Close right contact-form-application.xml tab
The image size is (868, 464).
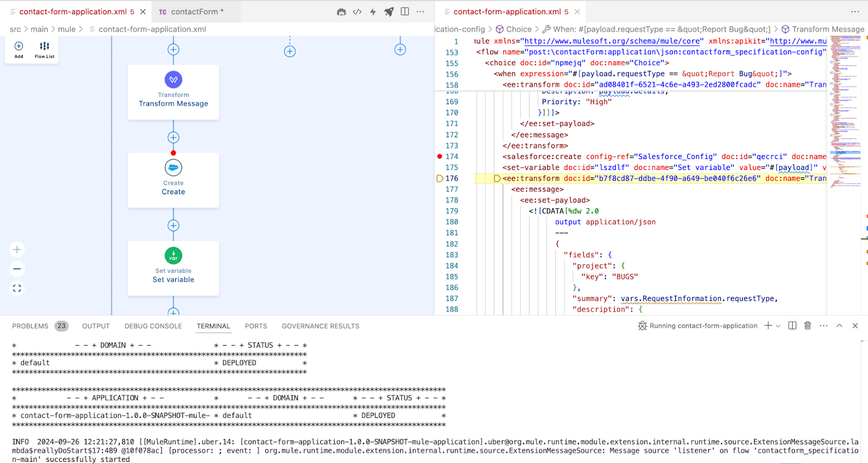coord(577,12)
